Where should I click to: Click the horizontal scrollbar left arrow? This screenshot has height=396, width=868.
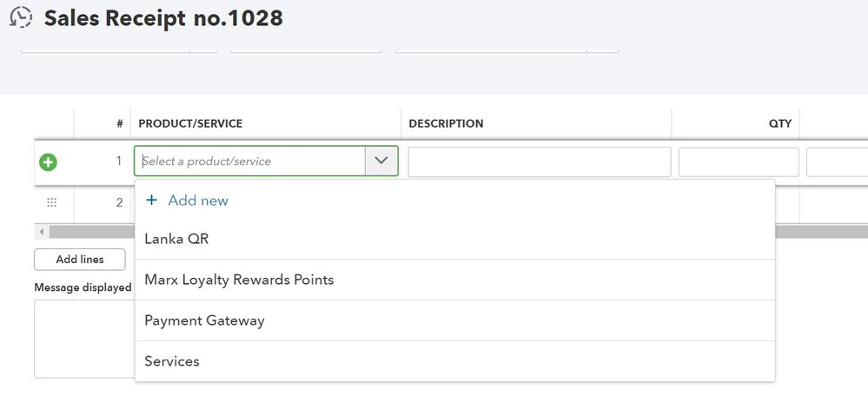pyautogui.click(x=42, y=232)
